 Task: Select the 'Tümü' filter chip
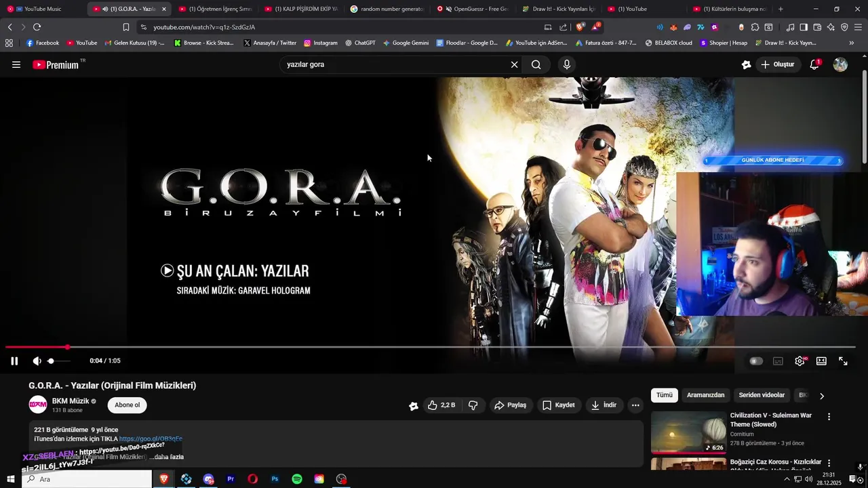665,395
